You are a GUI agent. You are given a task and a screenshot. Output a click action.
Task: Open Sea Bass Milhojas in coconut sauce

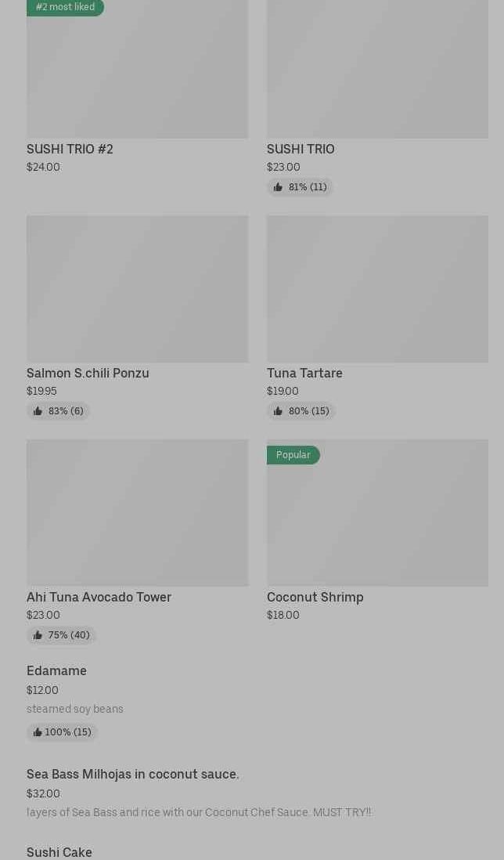[x=132, y=774]
